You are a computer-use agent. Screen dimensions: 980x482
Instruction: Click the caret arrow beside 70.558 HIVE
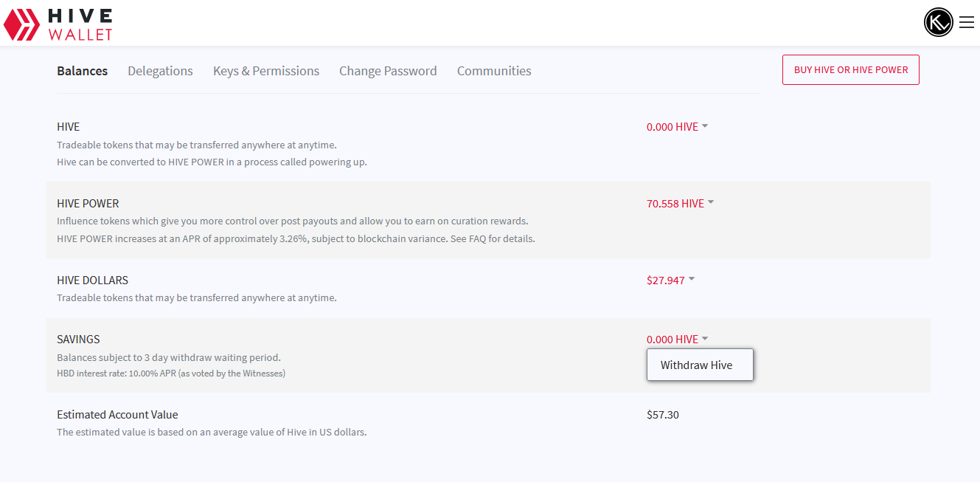711,202
